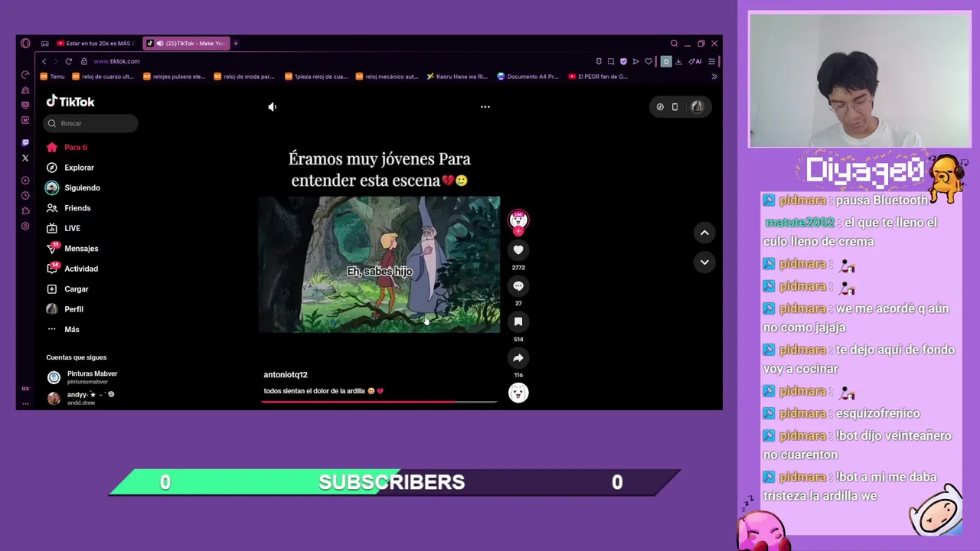Select Para ti in TikTok sidebar

pyautogui.click(x=66, y=148)
